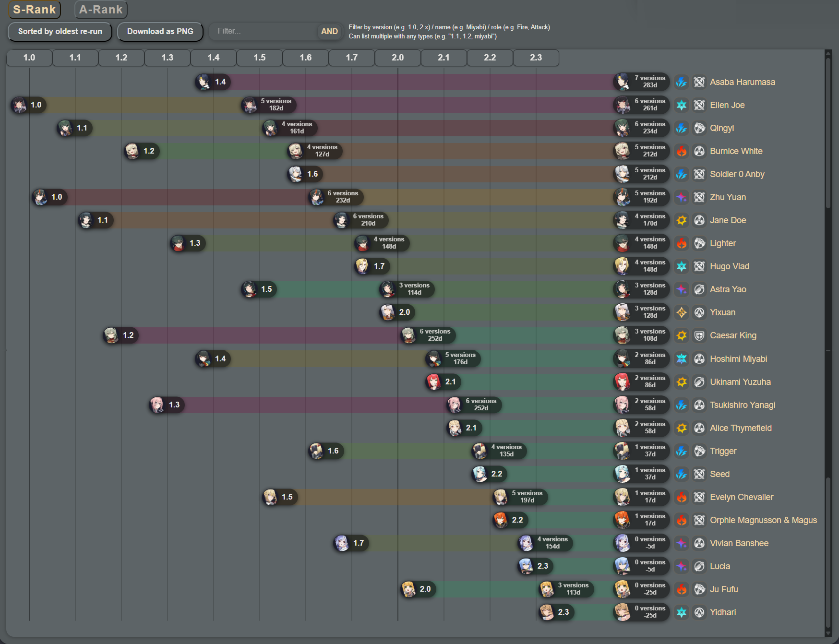Click Vivian Banshee's Ether element icon
839x644 pixels.
click(682, 543)
